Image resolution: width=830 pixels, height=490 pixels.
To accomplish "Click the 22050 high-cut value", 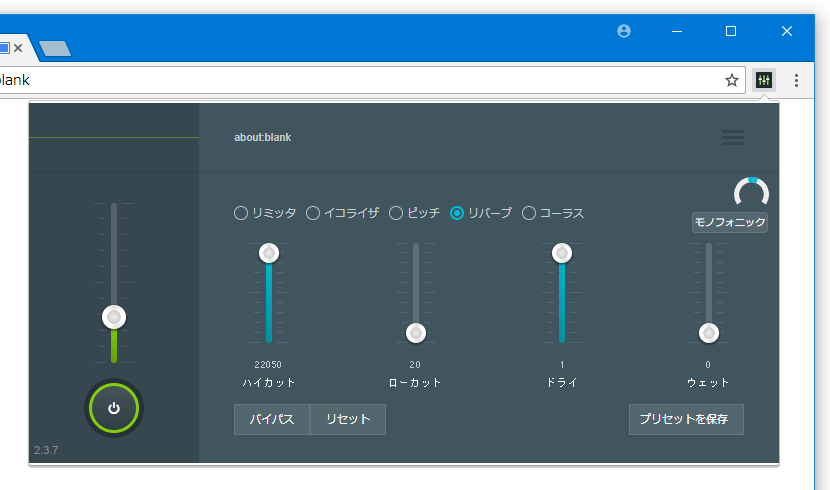I will click(x=268, y=365).
